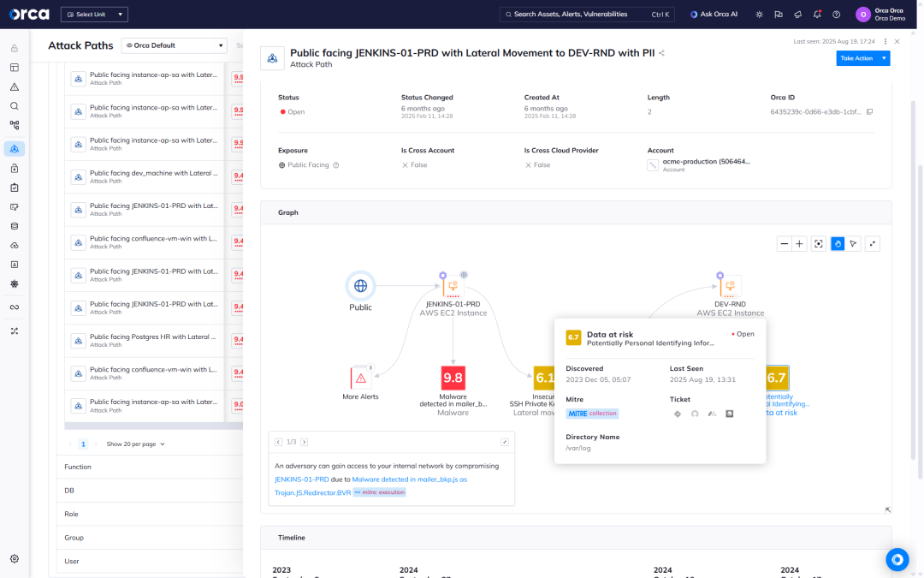
Task: Zoom out the graph with minus button
Action: point(784,243)
